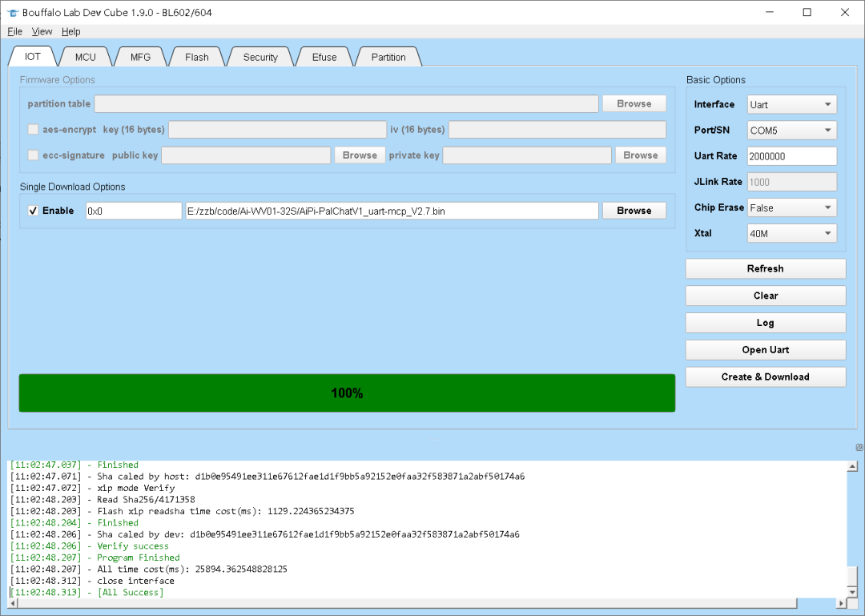Screen dimensions: 865x616
Task: Open the File menu
Action: (x=15, y=31)
